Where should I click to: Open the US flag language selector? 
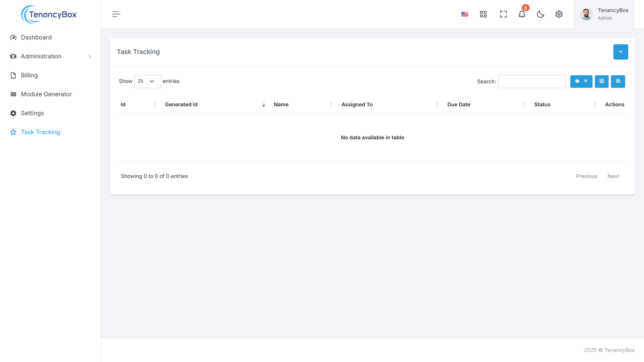464,14
